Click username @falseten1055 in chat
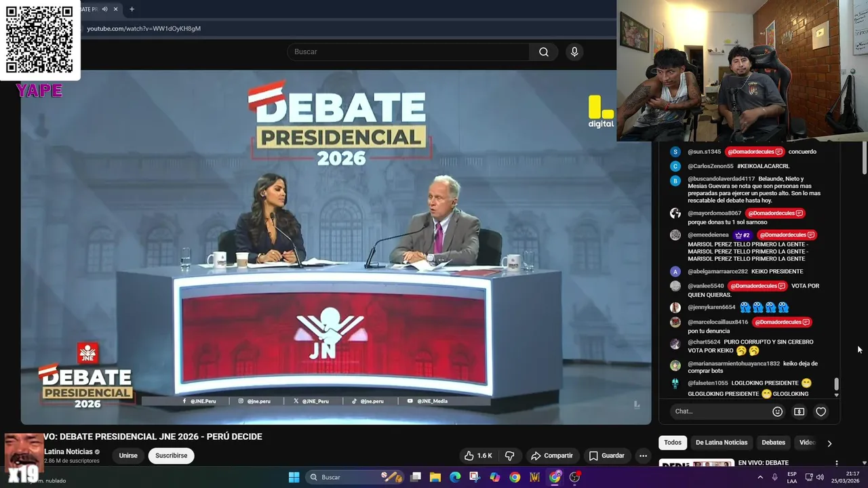 click(708, 384)
